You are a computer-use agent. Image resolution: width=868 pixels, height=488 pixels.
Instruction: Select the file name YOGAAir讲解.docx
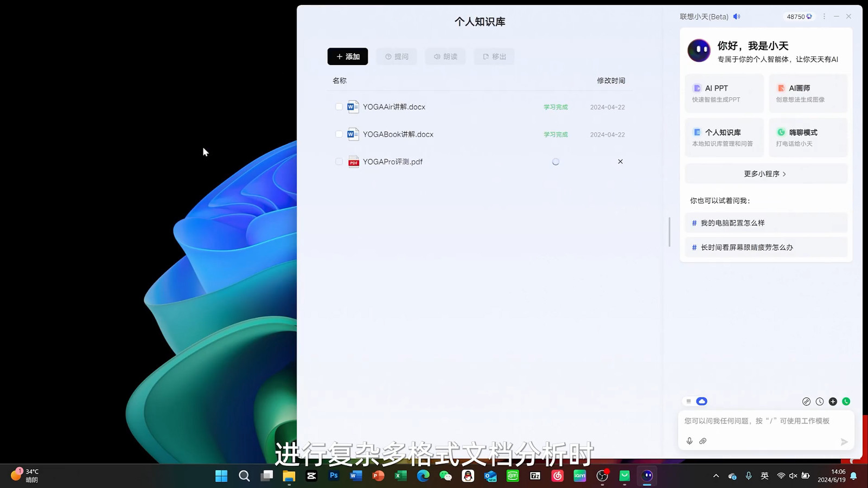point(394,107)
